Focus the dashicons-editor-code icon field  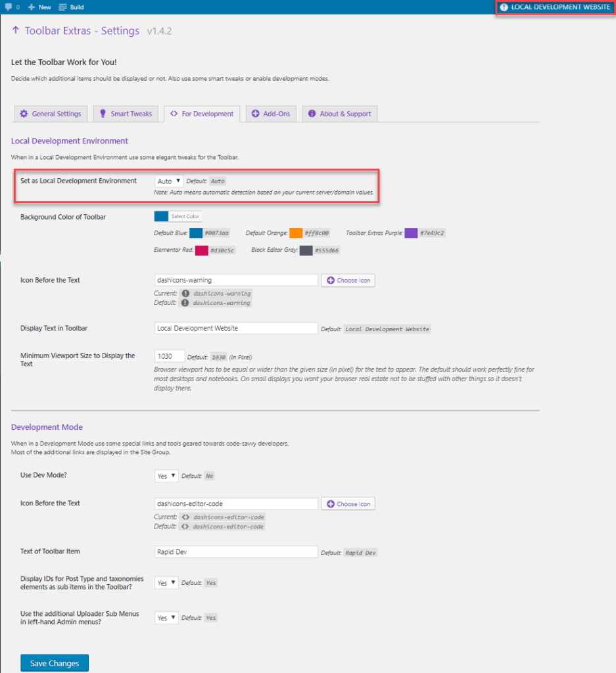236,504
